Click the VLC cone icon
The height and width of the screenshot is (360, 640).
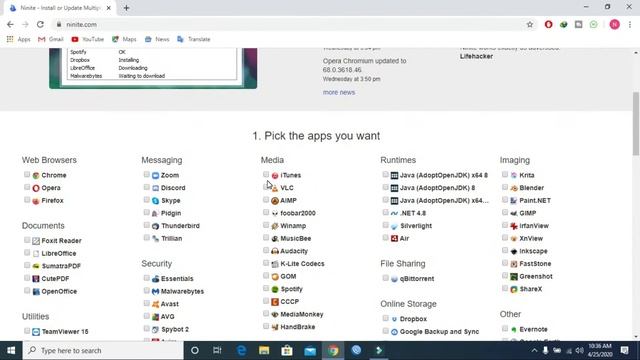275,188
